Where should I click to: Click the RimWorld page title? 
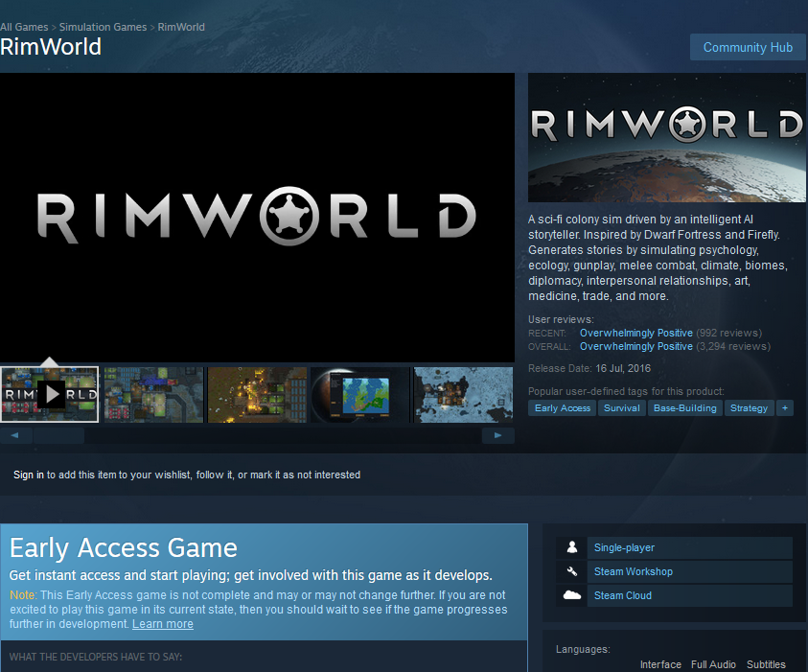point(51,47)
